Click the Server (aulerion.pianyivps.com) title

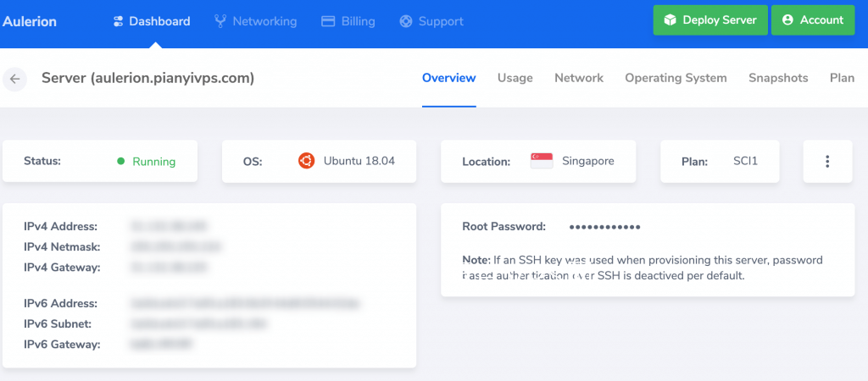[147, 78]
